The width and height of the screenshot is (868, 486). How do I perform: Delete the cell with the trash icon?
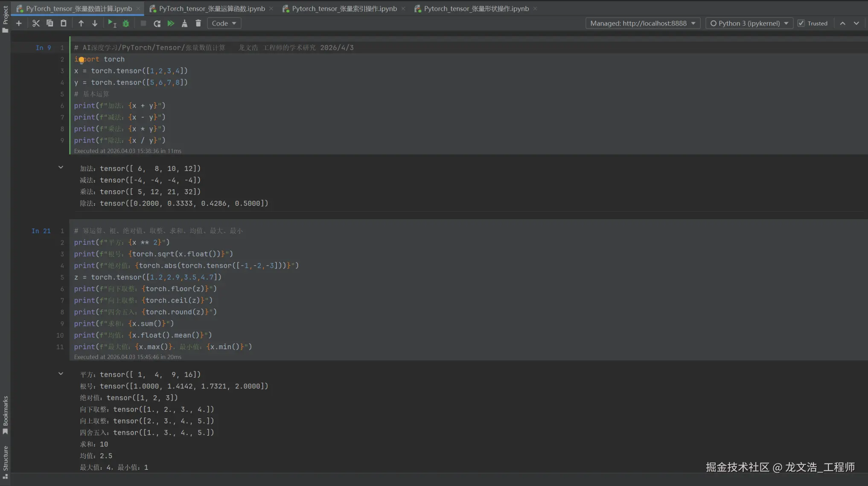tap(198, 23)
